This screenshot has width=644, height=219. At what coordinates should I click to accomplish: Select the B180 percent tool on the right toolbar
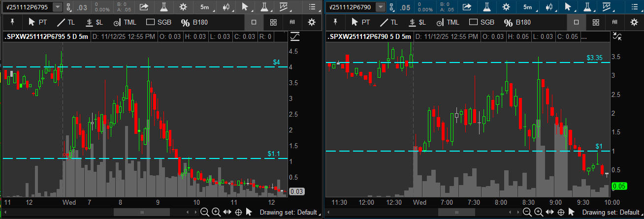[x=517, y=22]
